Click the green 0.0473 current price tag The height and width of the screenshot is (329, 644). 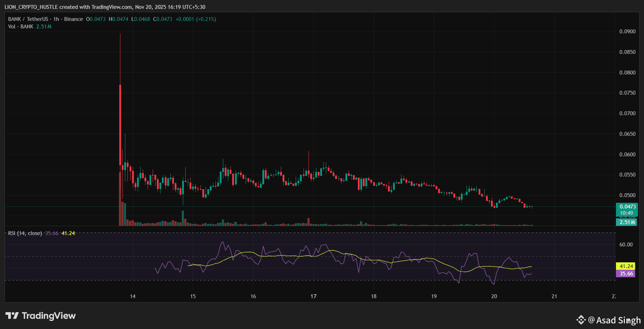[x=627, y=207]
